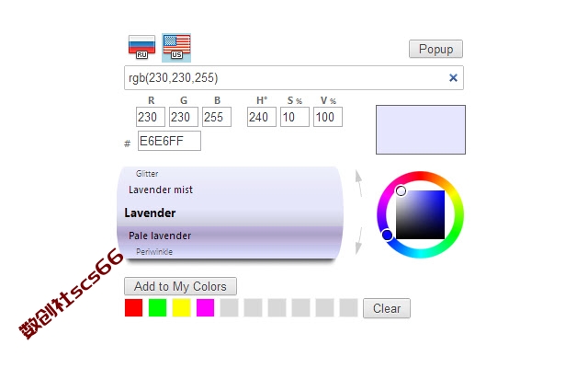The image size is (588, 368).
Task: Select the Glitter color name
Action: tap(147, 174)
